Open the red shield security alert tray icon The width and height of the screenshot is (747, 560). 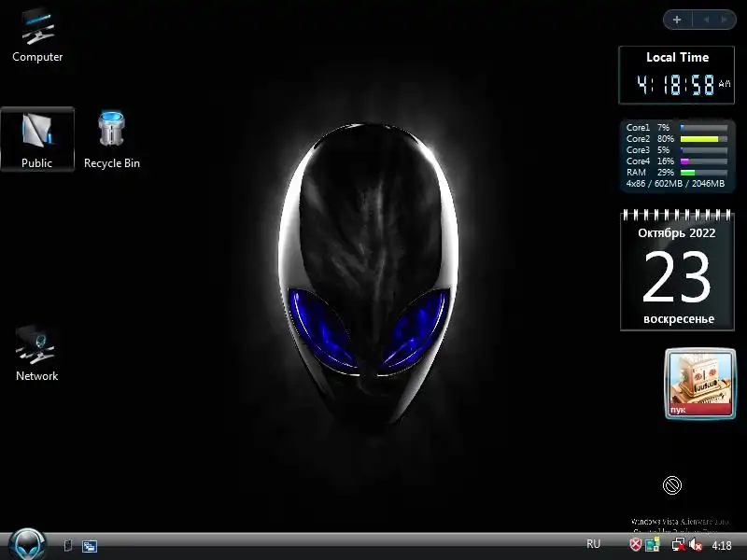[635, 544]
